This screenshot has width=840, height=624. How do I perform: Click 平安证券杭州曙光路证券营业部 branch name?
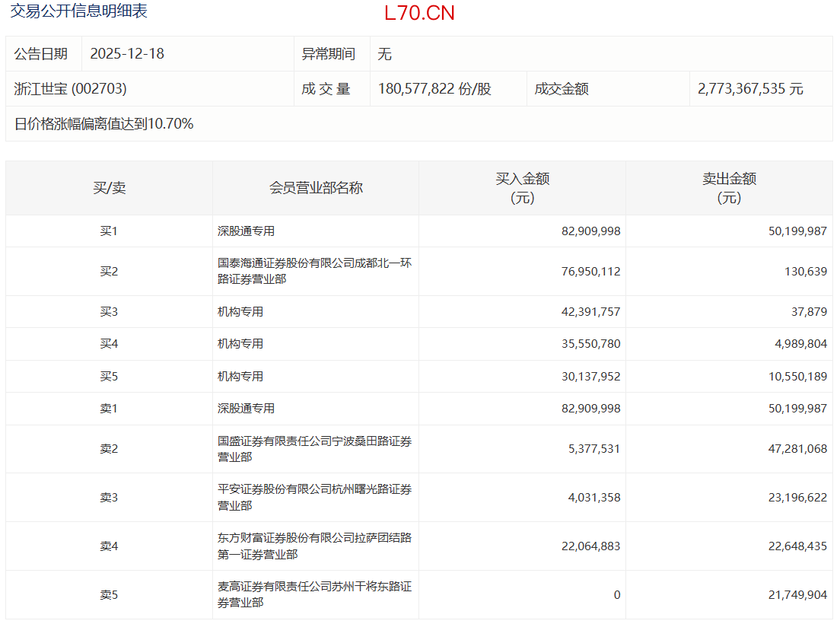pos(314,498)
